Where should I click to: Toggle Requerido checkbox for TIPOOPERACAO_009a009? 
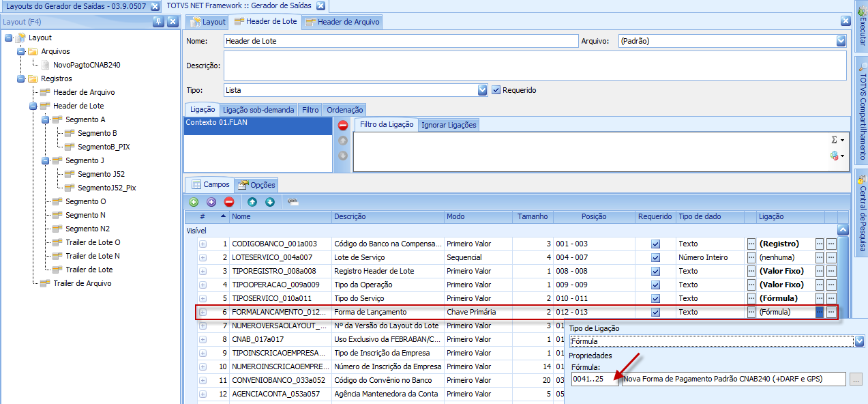[x=655, y=285]
